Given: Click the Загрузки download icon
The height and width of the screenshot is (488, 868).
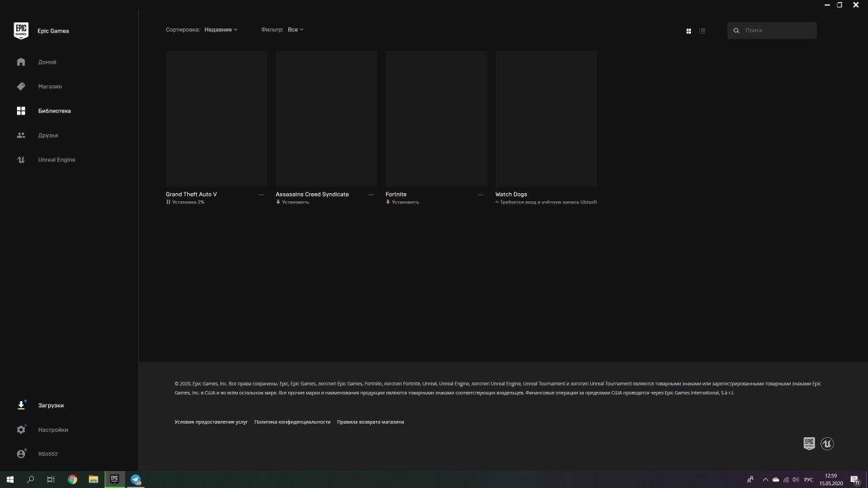Looking at the screenshot, I should 21,405.
